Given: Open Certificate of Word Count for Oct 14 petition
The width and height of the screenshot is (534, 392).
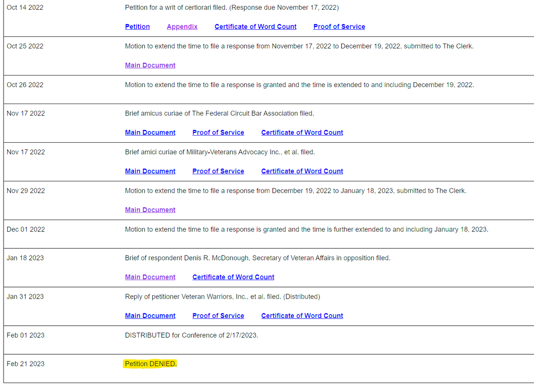Looking at the screenshot, I should coord(255,27).
